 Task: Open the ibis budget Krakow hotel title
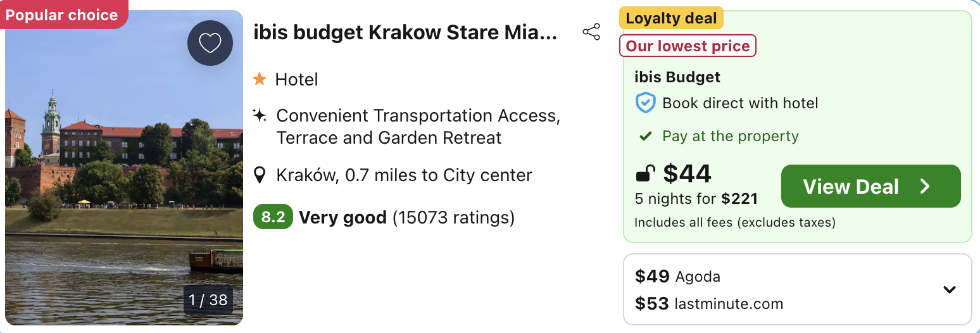[405, 32]
